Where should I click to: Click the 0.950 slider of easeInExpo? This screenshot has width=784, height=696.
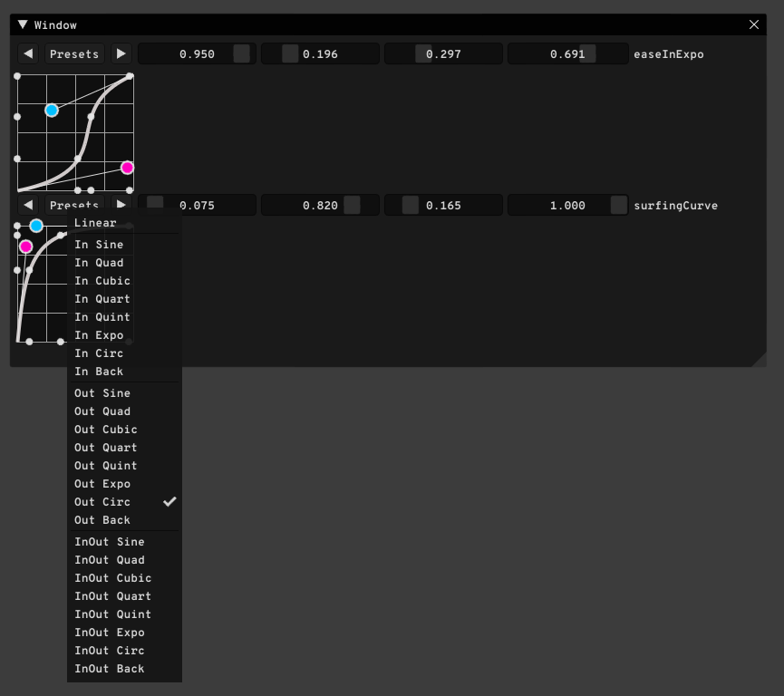(x=197, y=54)
